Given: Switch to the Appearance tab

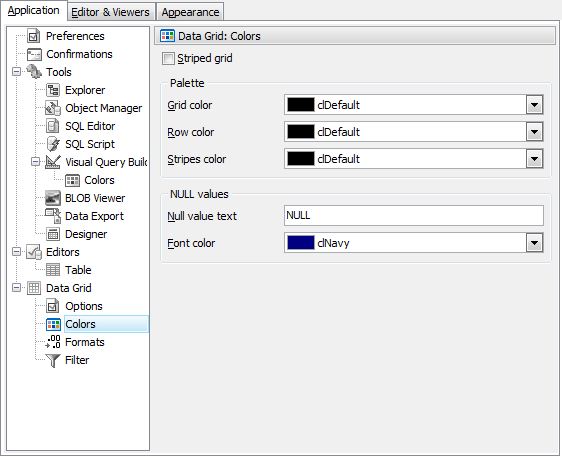Looking at the screenshot, I should coord(190,12).
